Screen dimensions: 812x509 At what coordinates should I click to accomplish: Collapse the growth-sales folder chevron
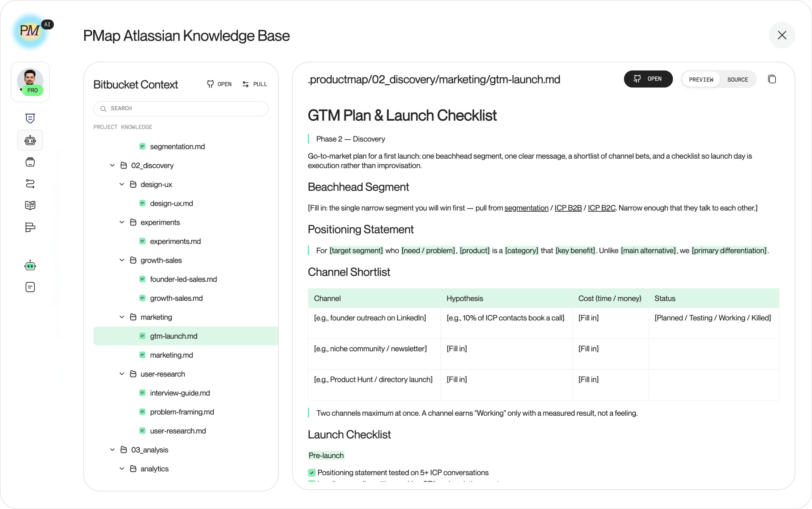tap(122, 260)
